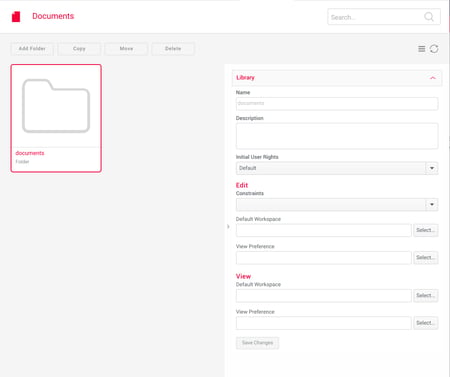Collapse the Library panel chevron

tap(433, 78)
